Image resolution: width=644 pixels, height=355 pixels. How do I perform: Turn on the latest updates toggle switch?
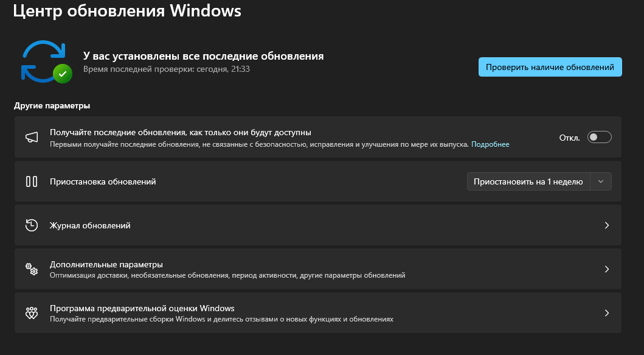click(599, 138)
